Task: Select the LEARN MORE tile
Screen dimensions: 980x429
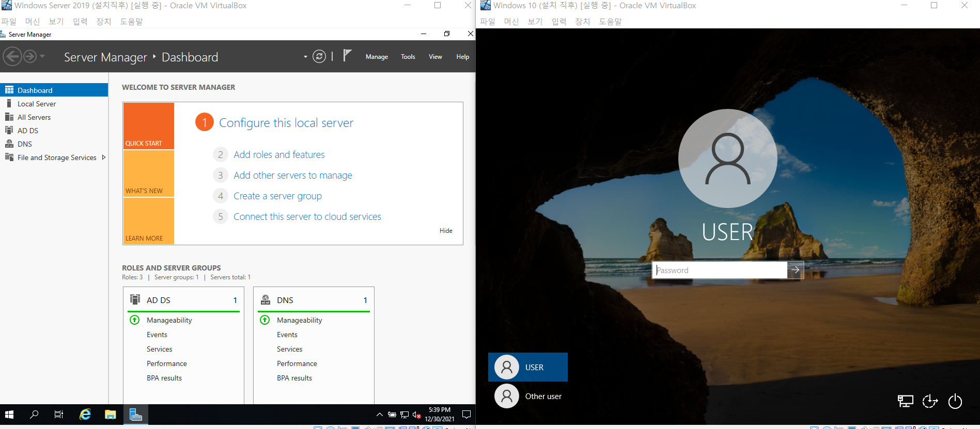Action: [148, 221]
